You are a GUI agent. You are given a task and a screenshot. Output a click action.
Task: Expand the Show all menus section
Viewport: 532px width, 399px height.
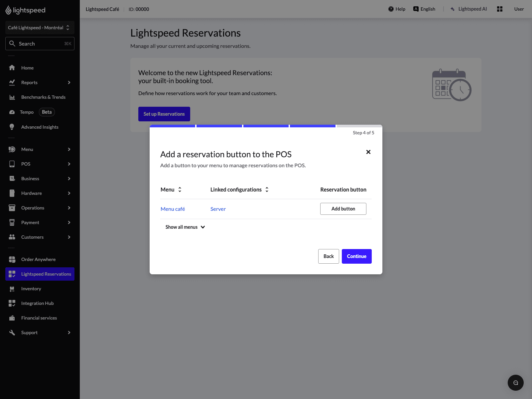[185, 227]
